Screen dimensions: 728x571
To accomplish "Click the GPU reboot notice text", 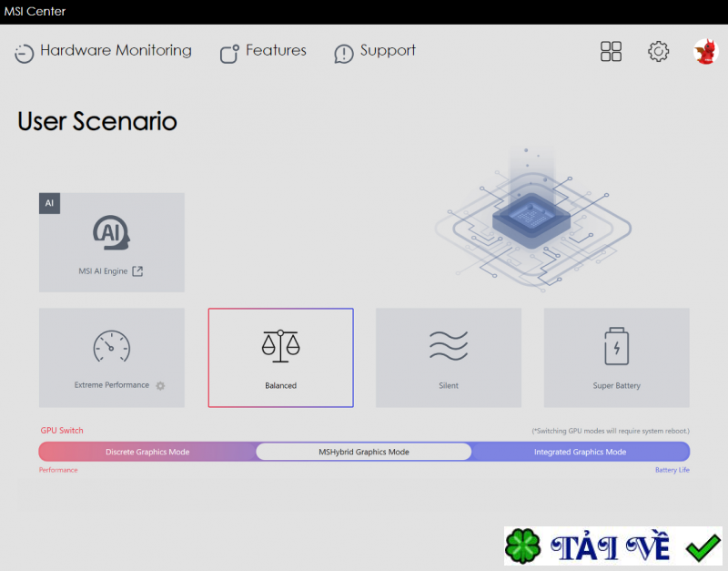I will coord(611,431).
